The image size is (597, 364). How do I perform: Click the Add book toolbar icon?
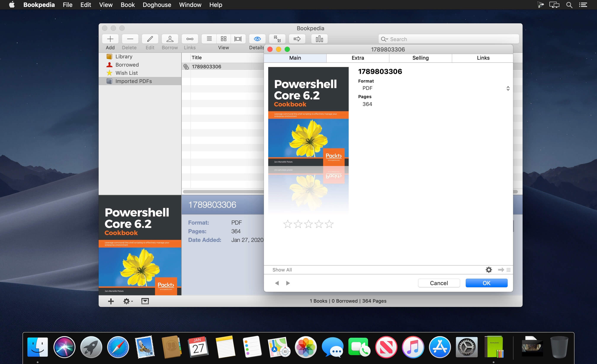point(110,39)
